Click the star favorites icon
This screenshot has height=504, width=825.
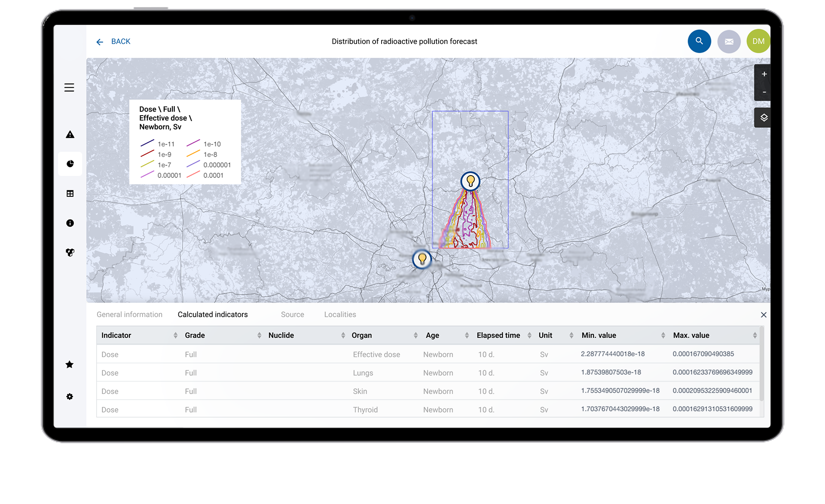(x=70, y=365)
